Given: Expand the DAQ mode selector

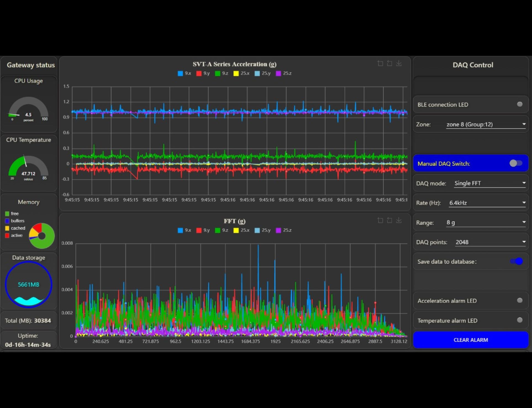Looking at the screenshot, I should (490, 183).
